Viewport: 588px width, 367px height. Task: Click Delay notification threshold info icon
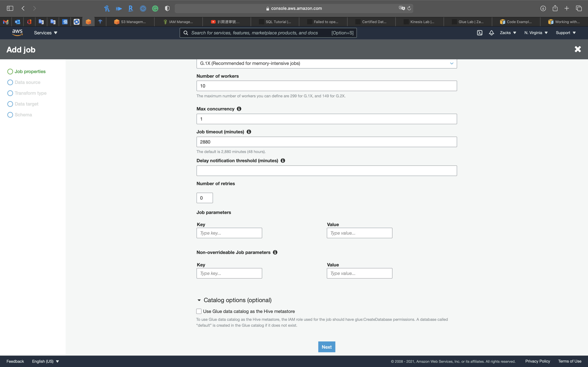(x=283, y=161)
